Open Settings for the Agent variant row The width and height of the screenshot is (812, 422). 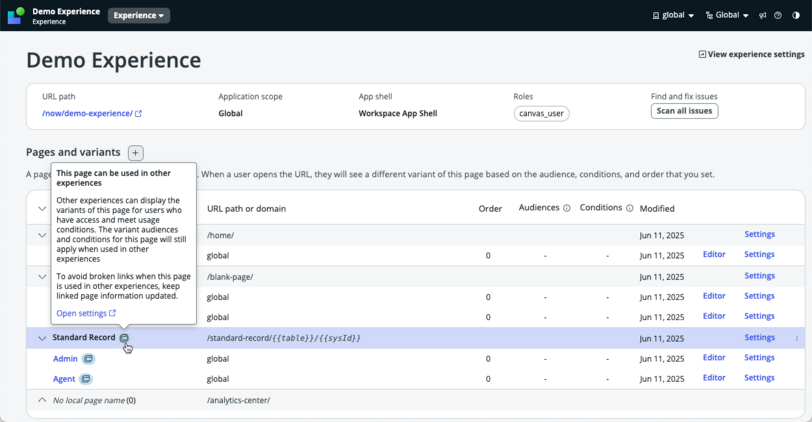click(759, 377)
